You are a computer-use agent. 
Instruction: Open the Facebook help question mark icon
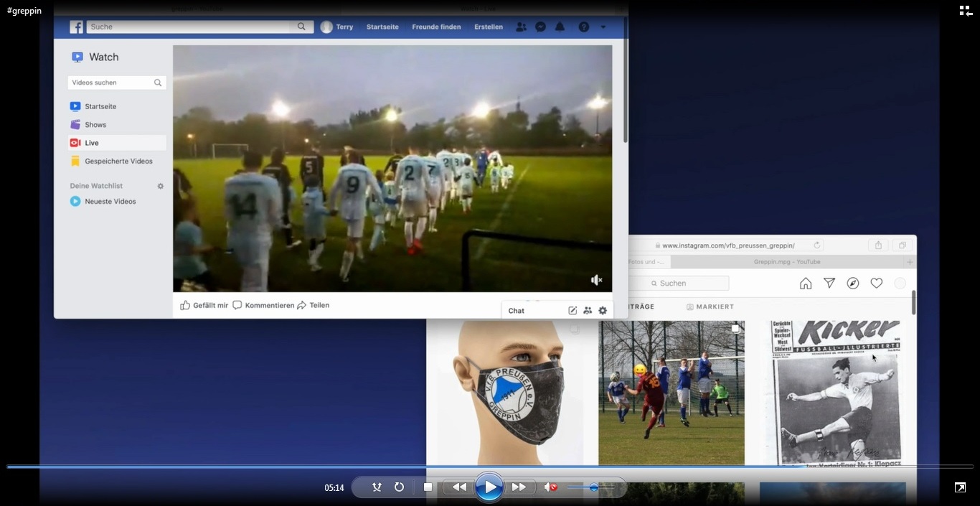click(x=584, y=27)
